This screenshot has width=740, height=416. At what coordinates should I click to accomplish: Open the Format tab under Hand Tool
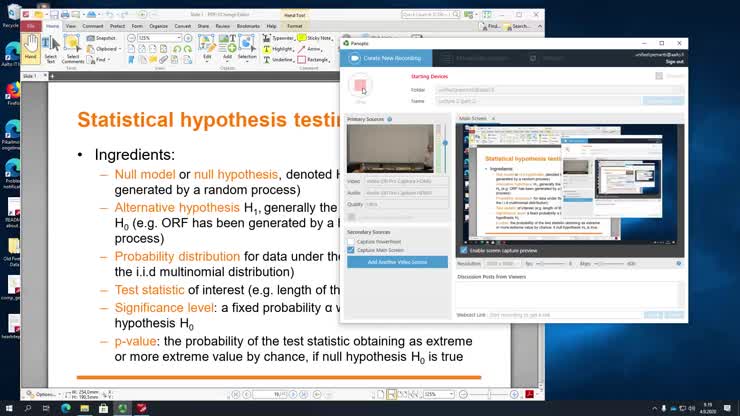pos(294,26)
